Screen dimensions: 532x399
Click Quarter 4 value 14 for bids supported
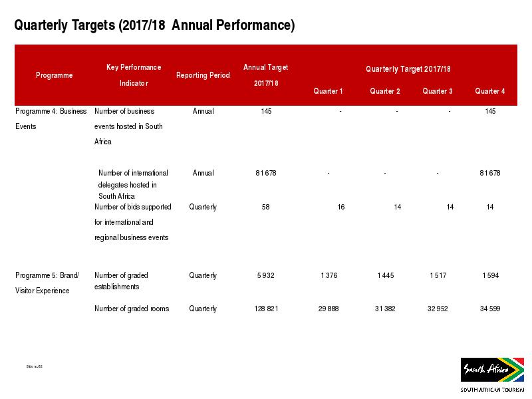coord(490,207)
